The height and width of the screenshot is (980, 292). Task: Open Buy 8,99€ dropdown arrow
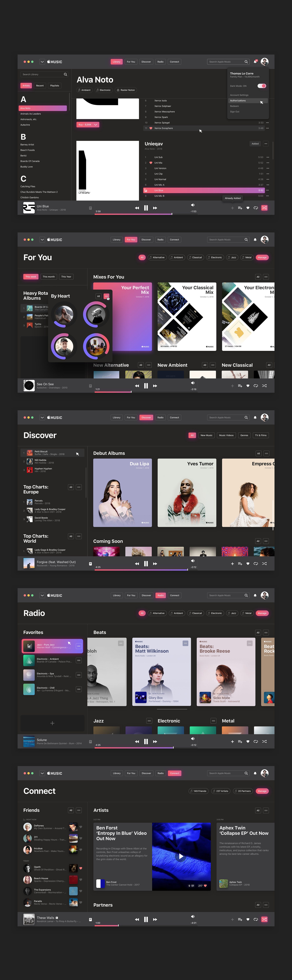(x=96, y=125)
